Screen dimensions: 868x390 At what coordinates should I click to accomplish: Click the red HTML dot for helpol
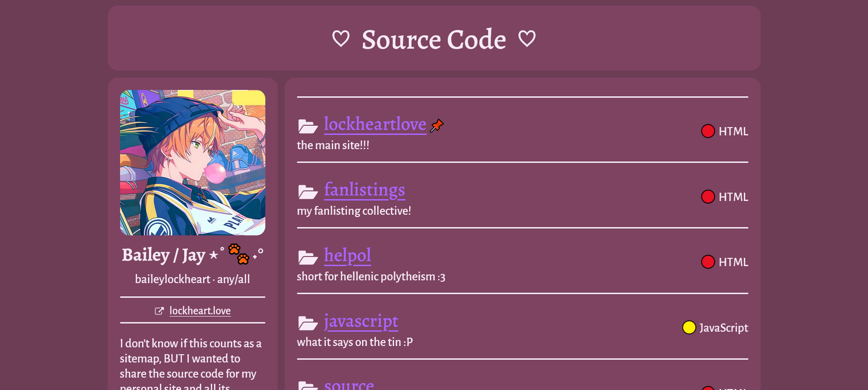(708, 262)
